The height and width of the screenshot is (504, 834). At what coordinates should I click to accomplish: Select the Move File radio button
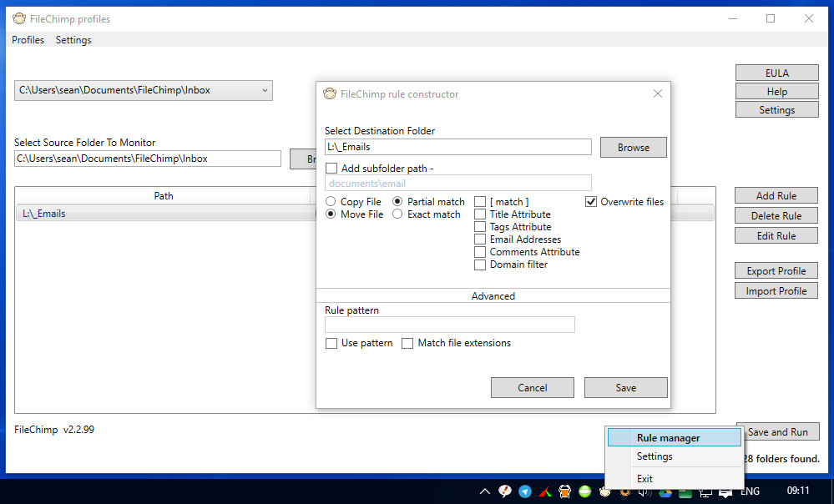[331, 214]
